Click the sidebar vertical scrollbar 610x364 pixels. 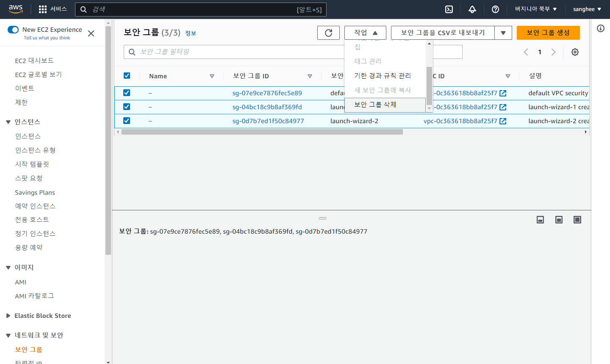click(x=108, y=140)
